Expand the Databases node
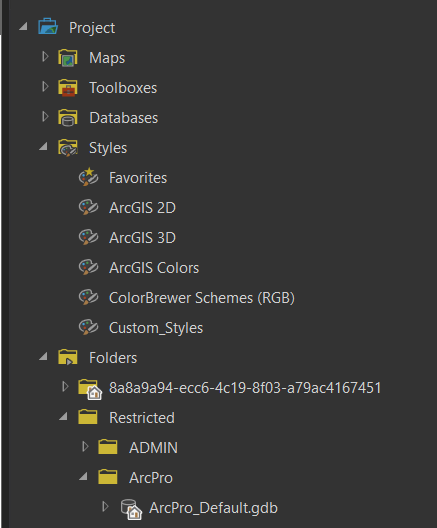 click(x=45, y=117)
